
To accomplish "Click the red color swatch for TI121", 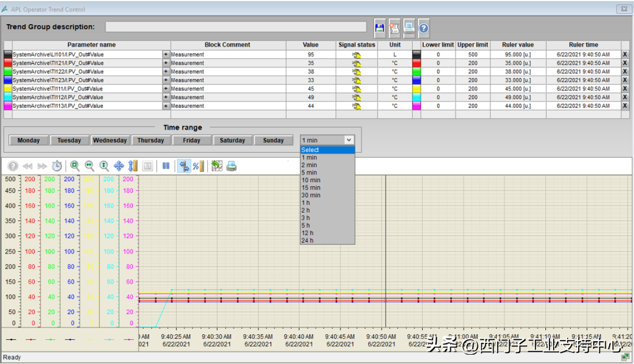I will [x=8, y=63].
